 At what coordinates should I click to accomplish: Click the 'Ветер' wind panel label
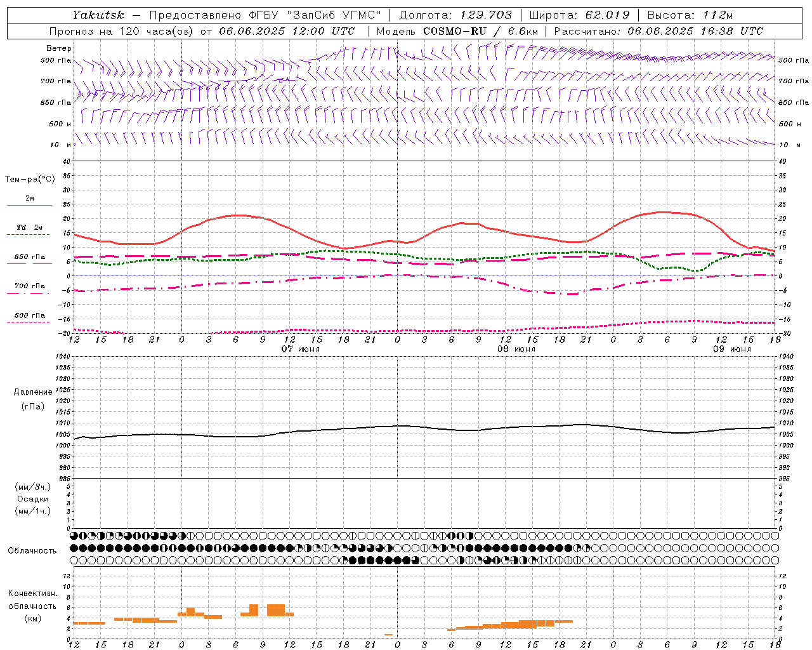(59, 48)
